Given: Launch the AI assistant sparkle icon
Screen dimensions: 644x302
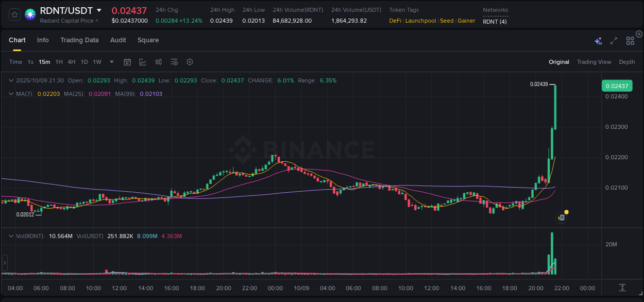Looking at the screenshot, I should click(x=598, y=40).
